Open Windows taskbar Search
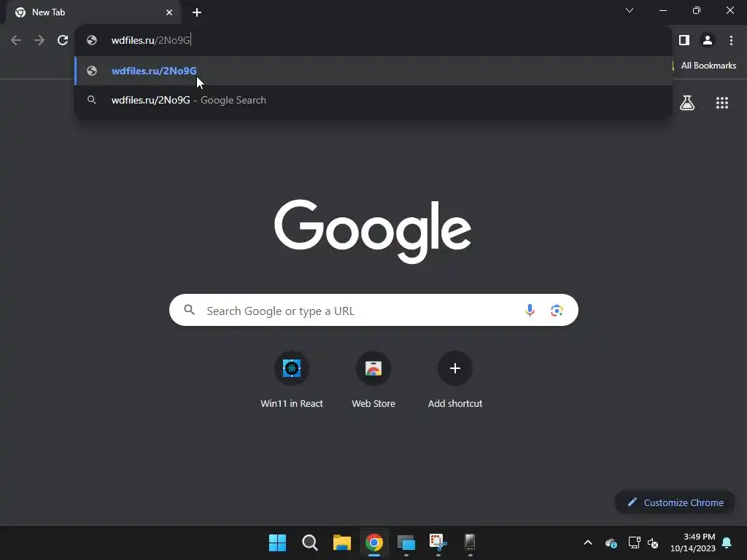Screen dimensions: 747x560 [309, 542]
